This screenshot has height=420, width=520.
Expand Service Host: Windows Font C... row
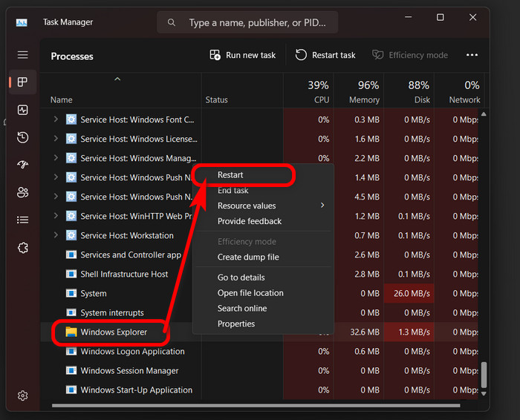point(56,119)
